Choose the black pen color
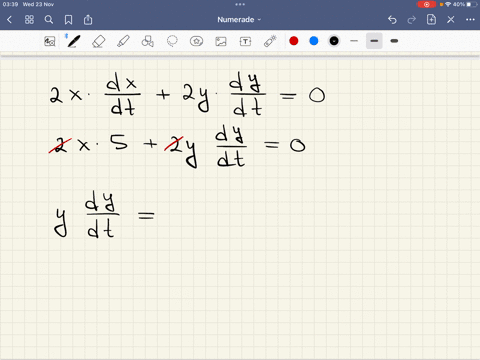This screenshot has height=360, width=480. click(334, 41)
